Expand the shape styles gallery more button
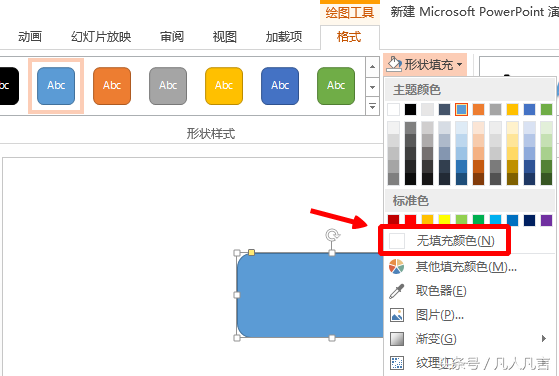Screen dimensions: 559x376 (372, 106)
